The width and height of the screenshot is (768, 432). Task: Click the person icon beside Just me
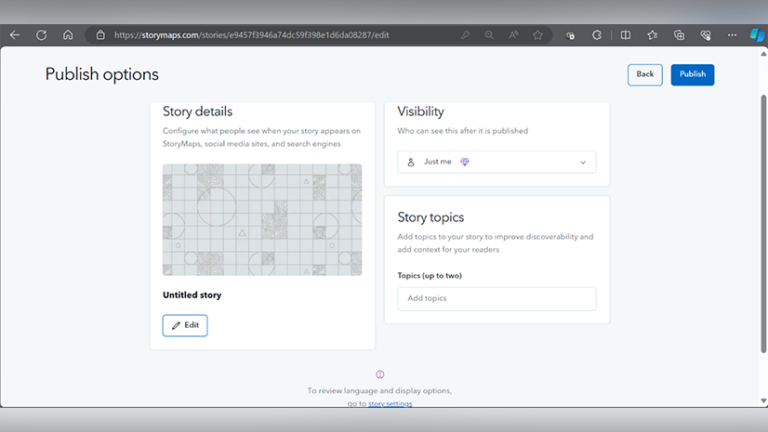[x=411, y=162]
